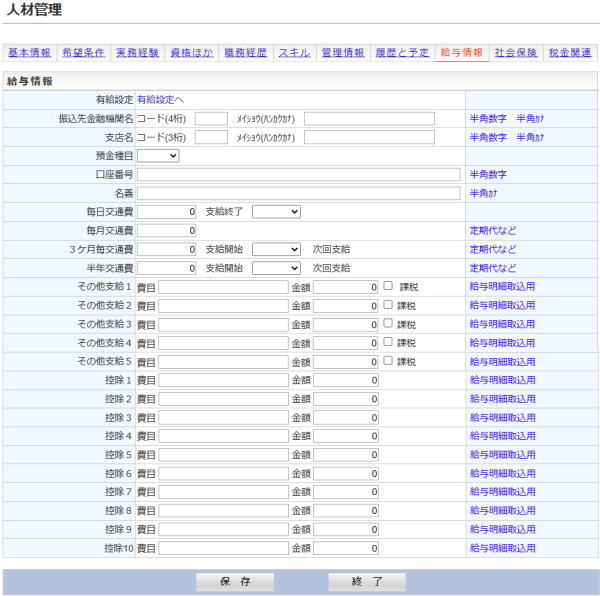
Task: Switch to the 基本情報 tab
Action: click(30, 52)
